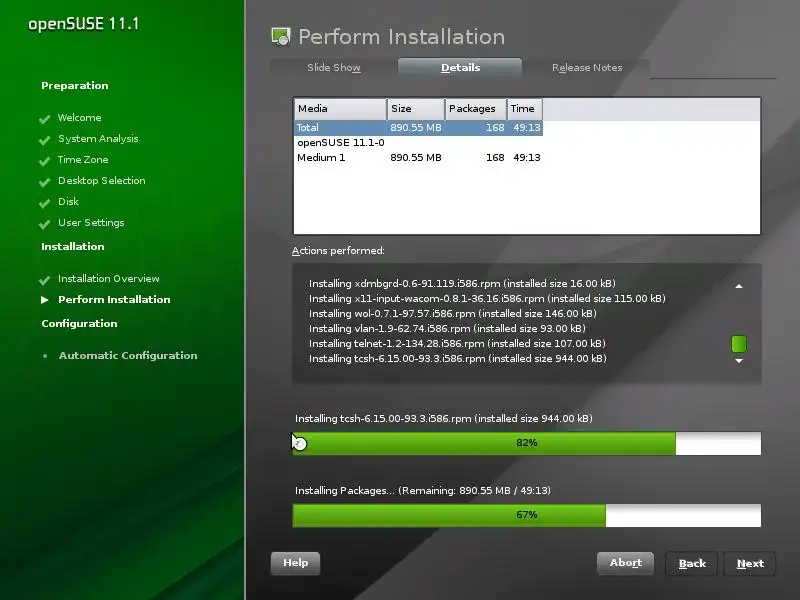The width and height of the screenshot is (800, 600).
Task: Click the openSUSE 11.1 logo text
Action: click(84, 24)
